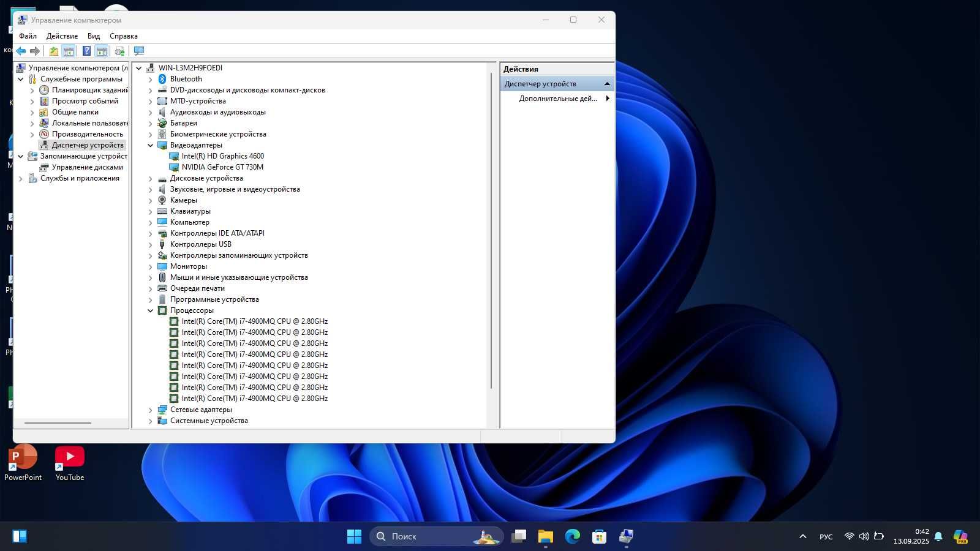Screen dimensions: 980x551
Task: Expand Просмотр событий node
Action: point(32,101)
